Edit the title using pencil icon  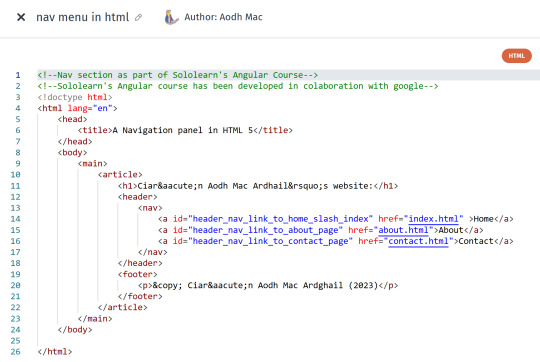138,17
